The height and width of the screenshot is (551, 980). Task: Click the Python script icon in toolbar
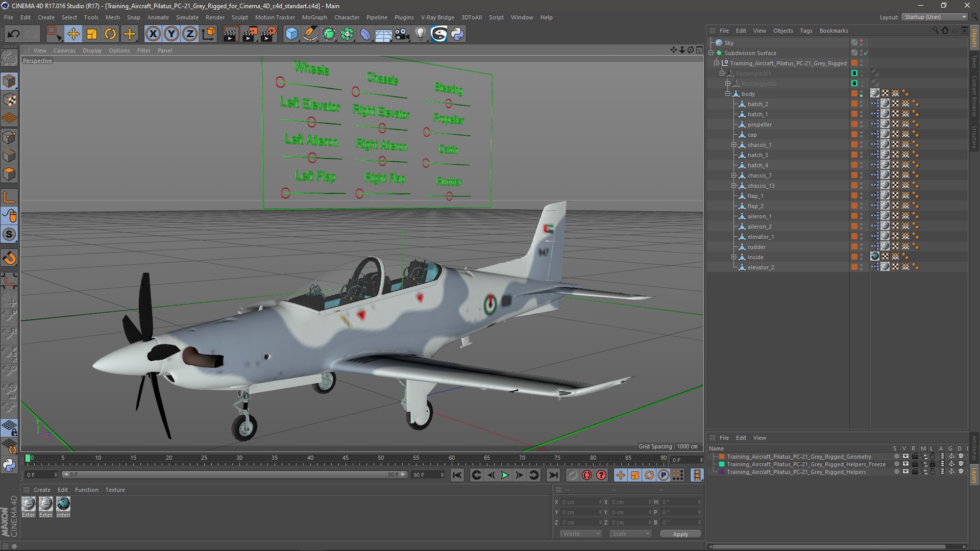(457, 34)
